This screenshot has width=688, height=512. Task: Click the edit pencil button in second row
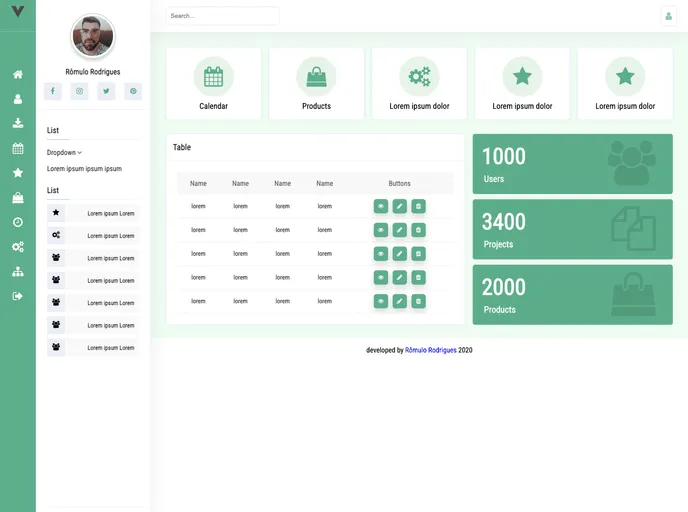(399, 230)
